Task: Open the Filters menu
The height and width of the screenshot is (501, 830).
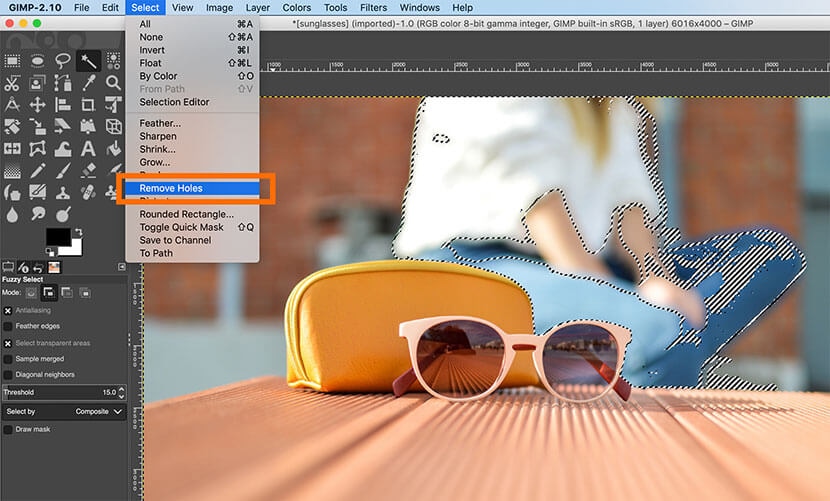Action: [x=372, y=7]
